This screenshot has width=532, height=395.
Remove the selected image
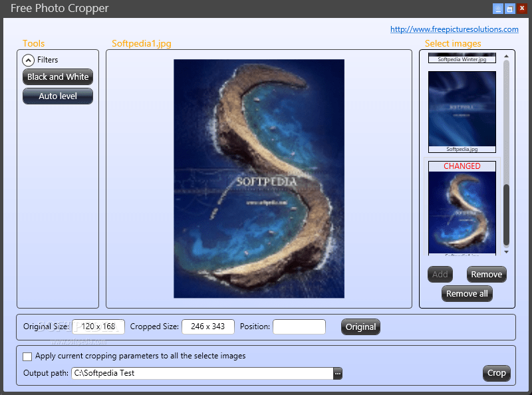486,274
